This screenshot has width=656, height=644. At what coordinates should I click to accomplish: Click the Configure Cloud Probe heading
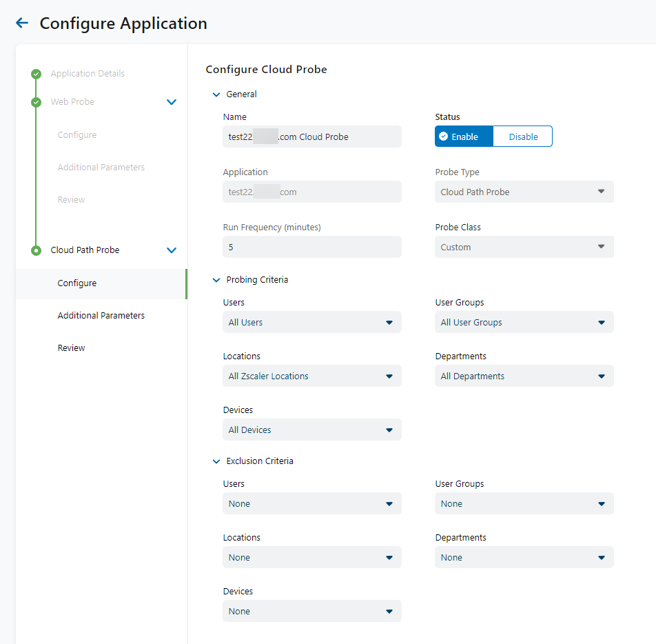coord(266,70)
